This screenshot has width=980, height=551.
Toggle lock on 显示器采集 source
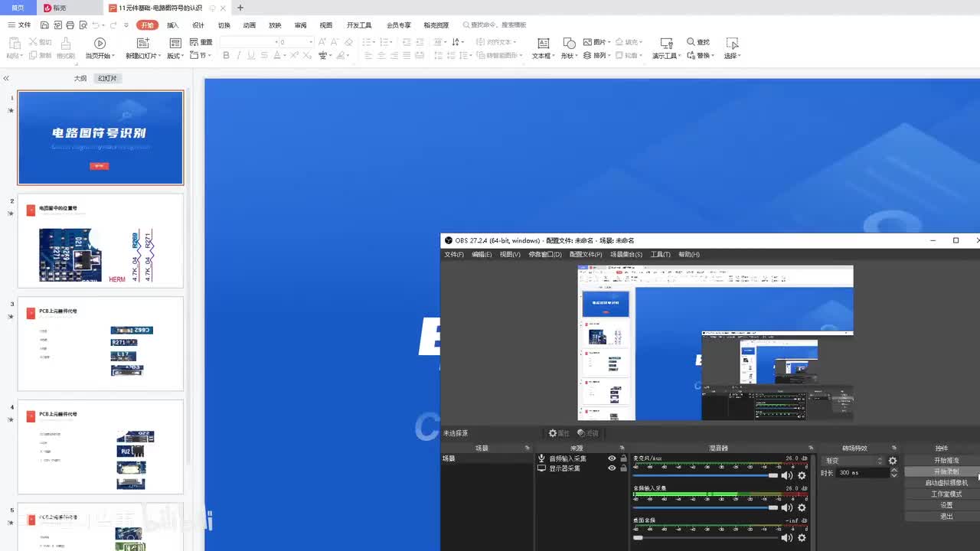pos(623,468)
